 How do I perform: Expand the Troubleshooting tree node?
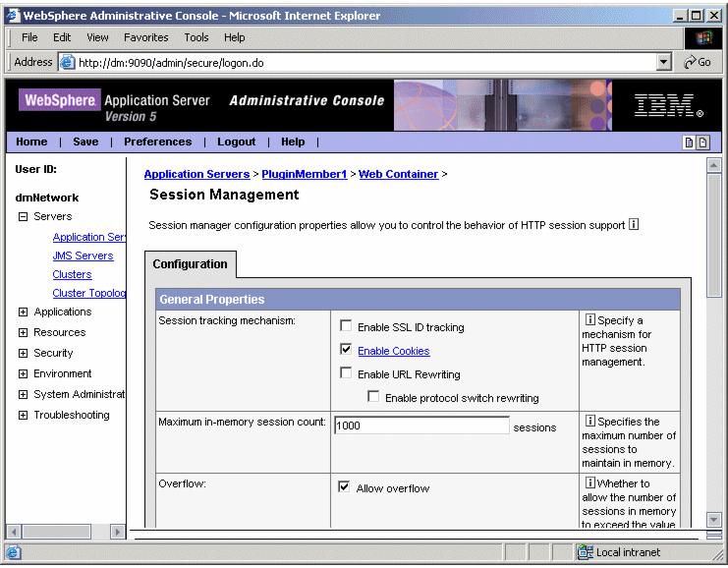click(x=23, y=416)
